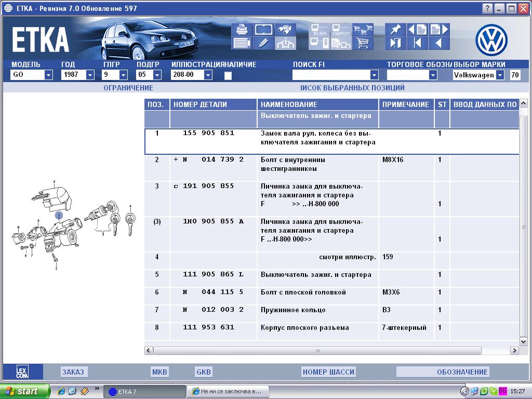Open the ВЫБОР МАРКИ Volkswagen dropdown
Viewport: 532px width, 399px height.
point(500,75)
